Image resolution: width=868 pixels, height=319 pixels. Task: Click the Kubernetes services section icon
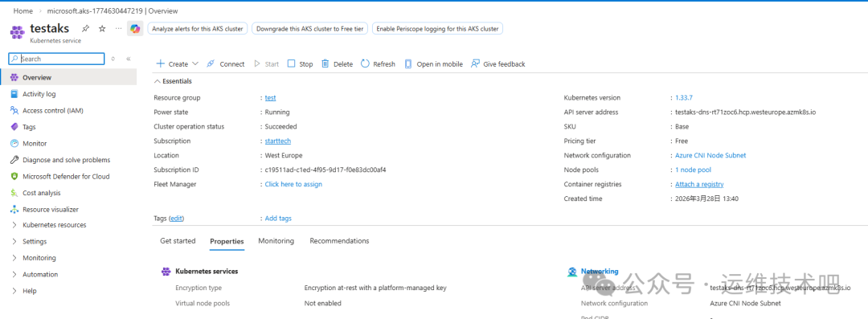click(x=166, y=272)
